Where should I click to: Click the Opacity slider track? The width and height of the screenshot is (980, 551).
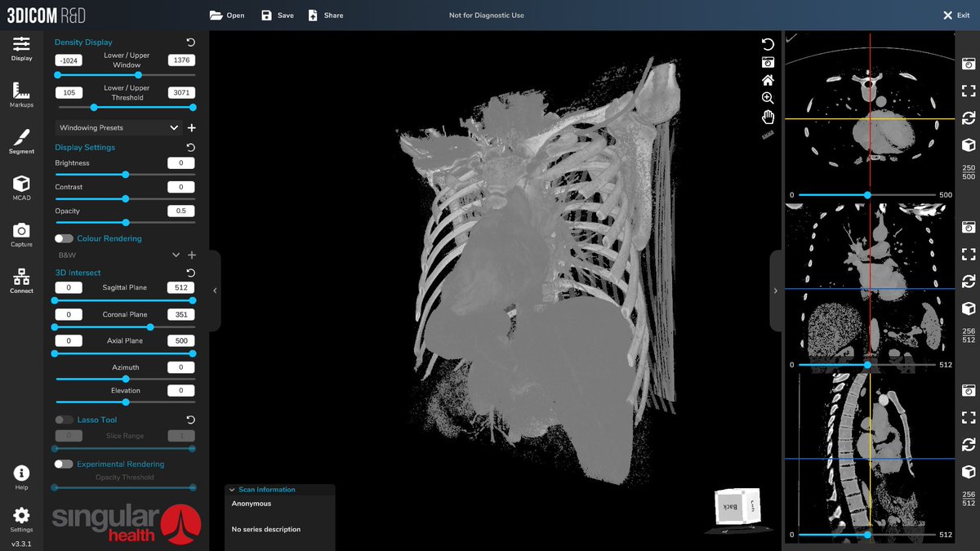125,222
